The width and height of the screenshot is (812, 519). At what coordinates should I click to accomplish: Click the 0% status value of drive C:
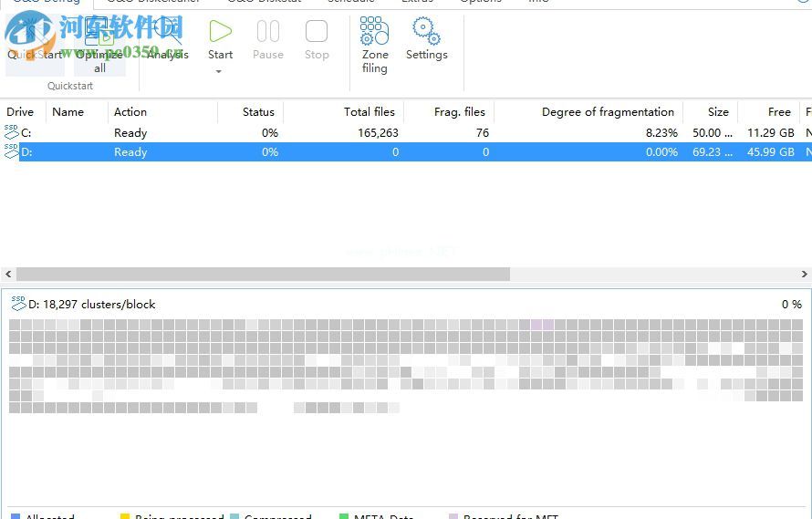[270, 133]
